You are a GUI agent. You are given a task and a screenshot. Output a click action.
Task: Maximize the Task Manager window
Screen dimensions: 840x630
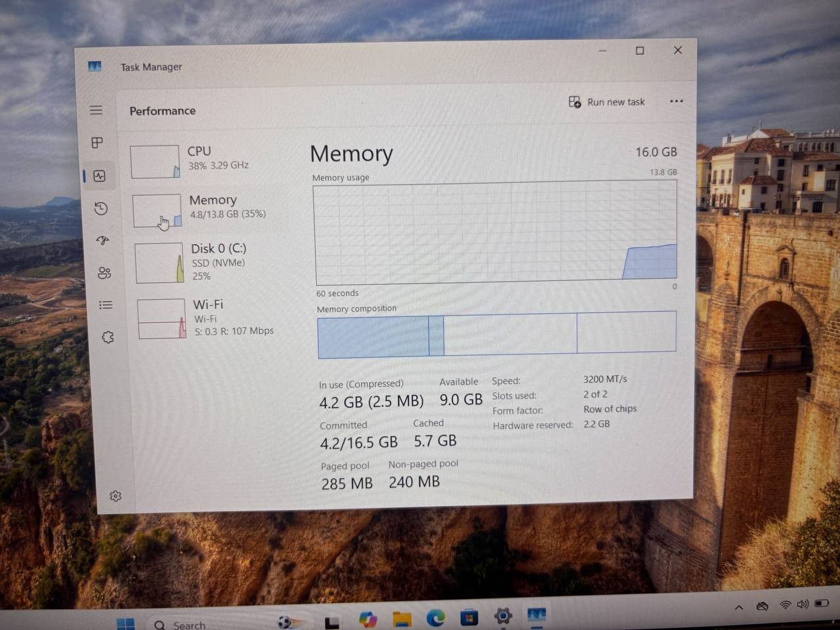click(x=640, y=51)
